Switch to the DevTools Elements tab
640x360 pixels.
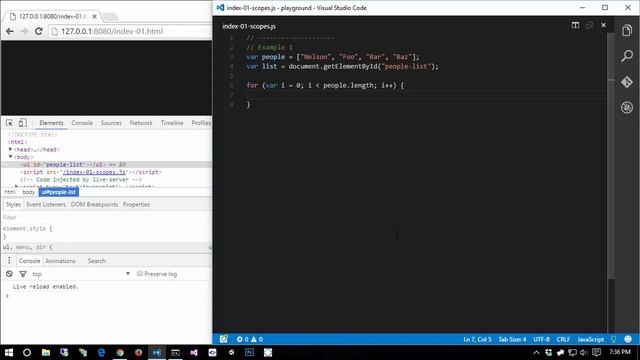pos(51,123)
